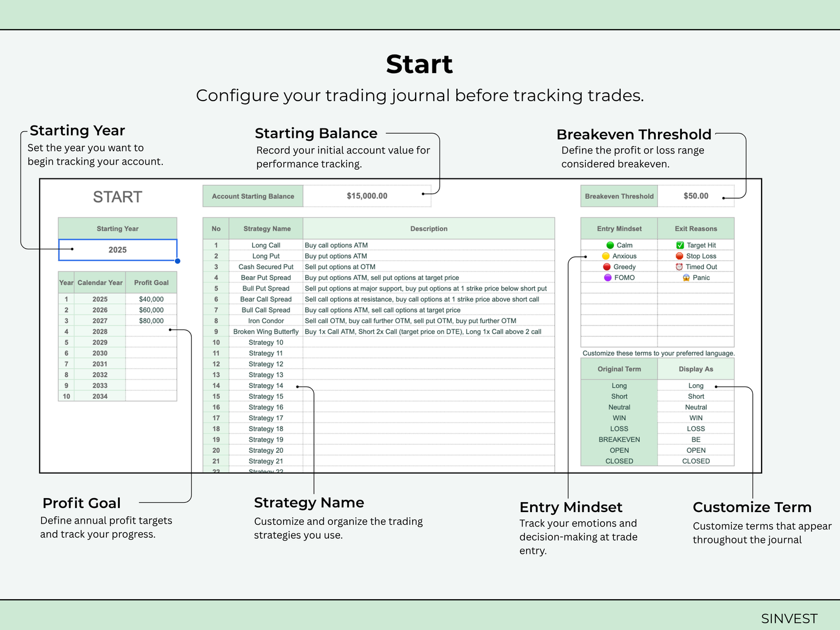
Task: Click the red Stop Loss icon
Action: tap(679, 256)
